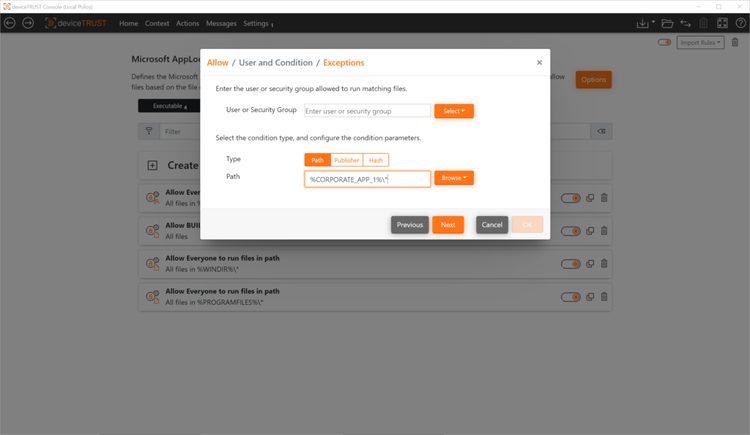Duplicate the first Allow Everyone rule
Image resolution: width=750 pixels, height=435 pixels.
coord(590,198)
